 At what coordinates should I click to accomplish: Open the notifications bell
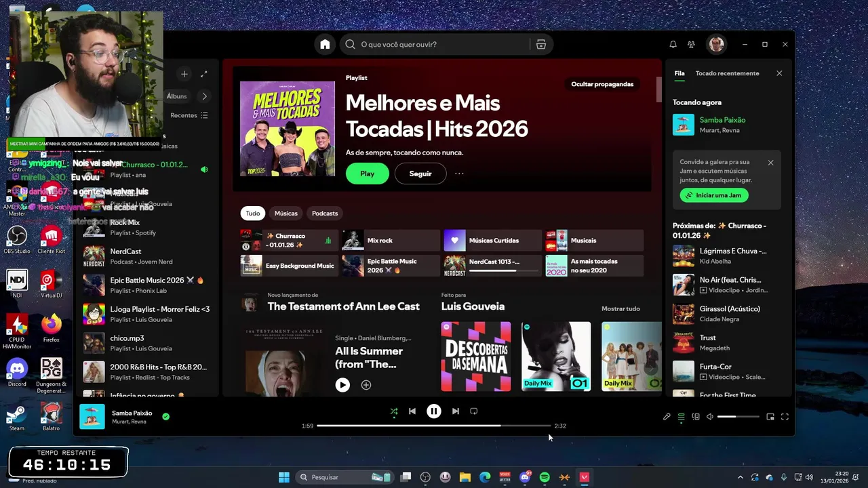click(673, 44)
